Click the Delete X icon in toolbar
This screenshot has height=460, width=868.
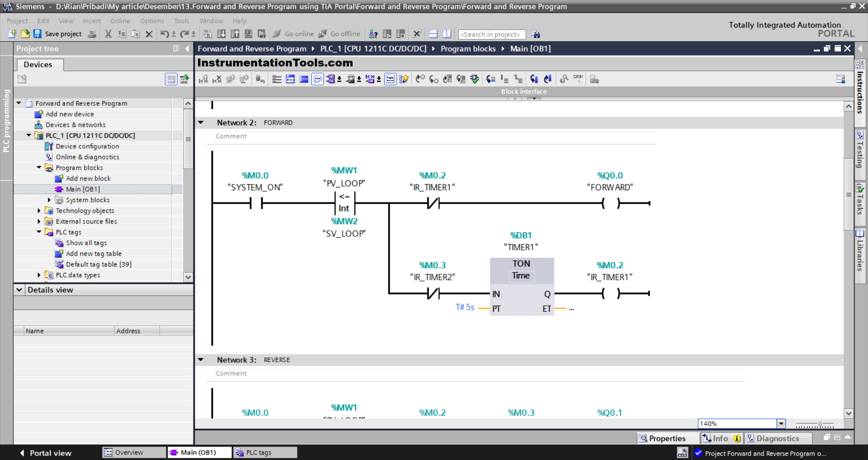(149, 34)
